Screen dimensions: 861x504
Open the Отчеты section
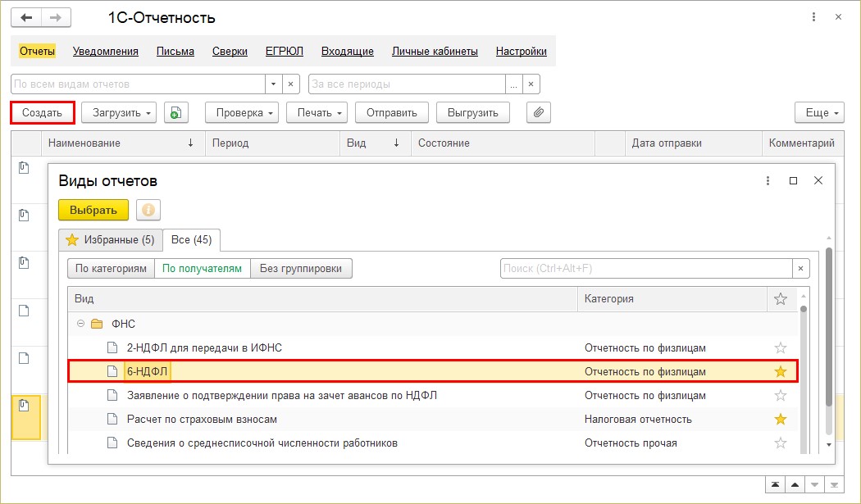(x=38, y=51)
